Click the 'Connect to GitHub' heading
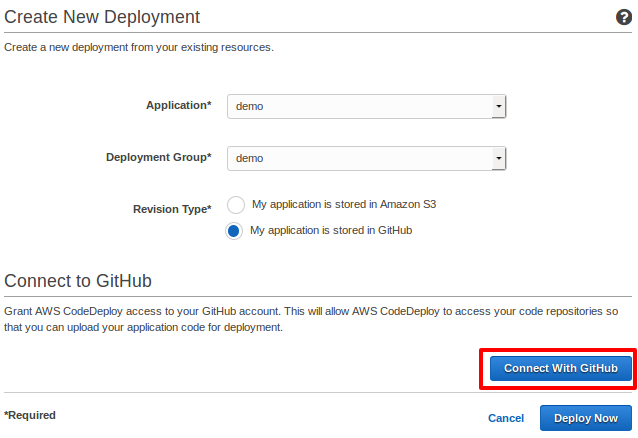Screen dimensions: 638x438 (78, 281)
